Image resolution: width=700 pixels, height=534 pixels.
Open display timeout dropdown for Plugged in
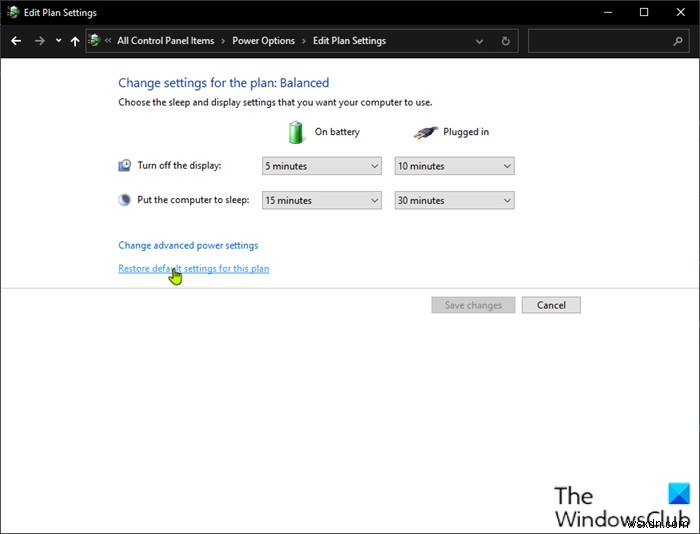click(x=454, y=166)
